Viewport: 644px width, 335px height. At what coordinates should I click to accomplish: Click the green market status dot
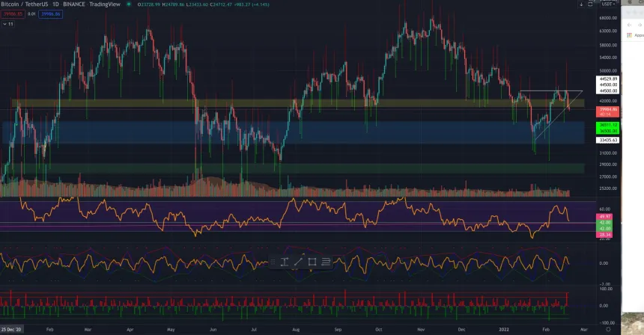pos(129,4)
